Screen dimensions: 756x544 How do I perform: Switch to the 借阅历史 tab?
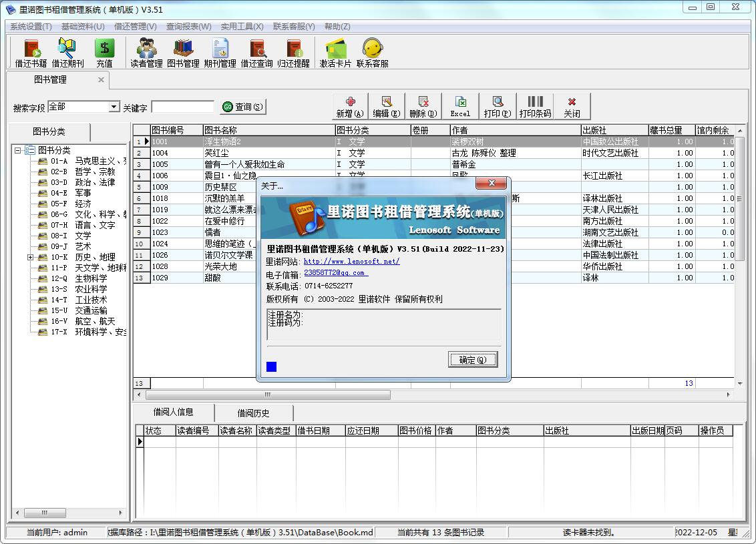point(253,413)
